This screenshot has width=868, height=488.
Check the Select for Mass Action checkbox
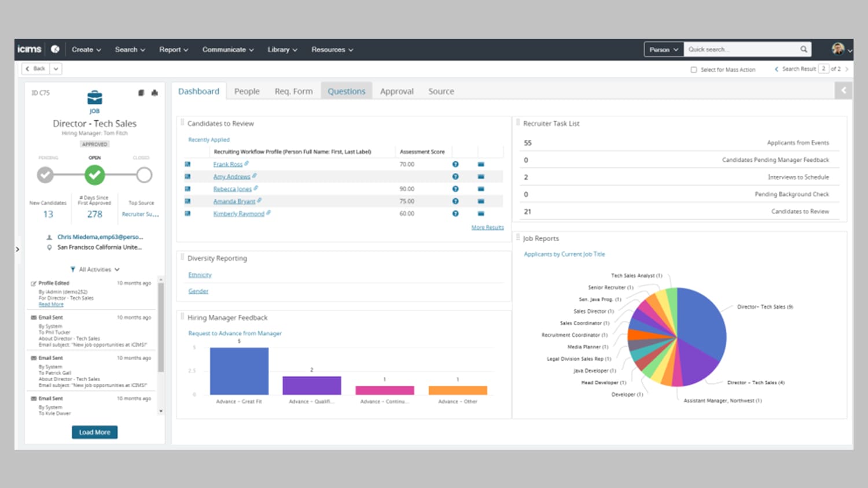694,69
